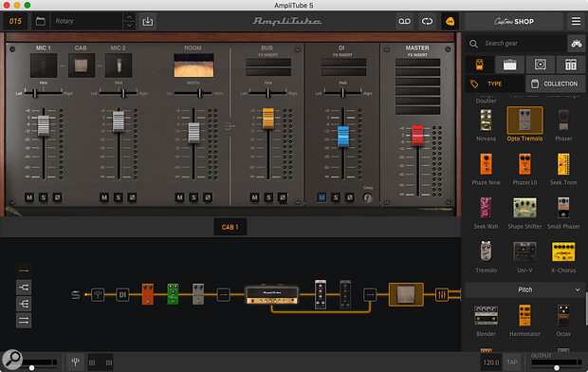Select the Phazer10 pedal

point(524,169)
